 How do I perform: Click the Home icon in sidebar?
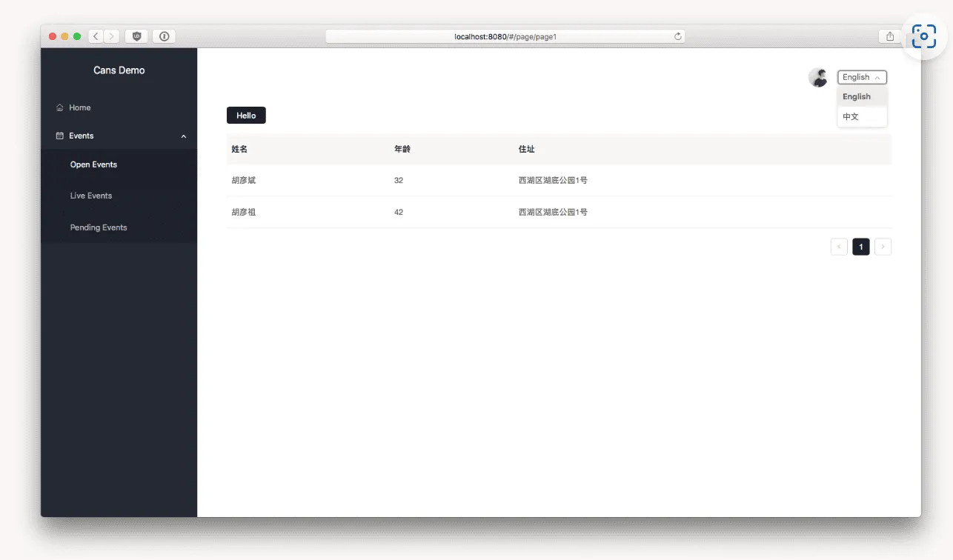click(60, 108)
